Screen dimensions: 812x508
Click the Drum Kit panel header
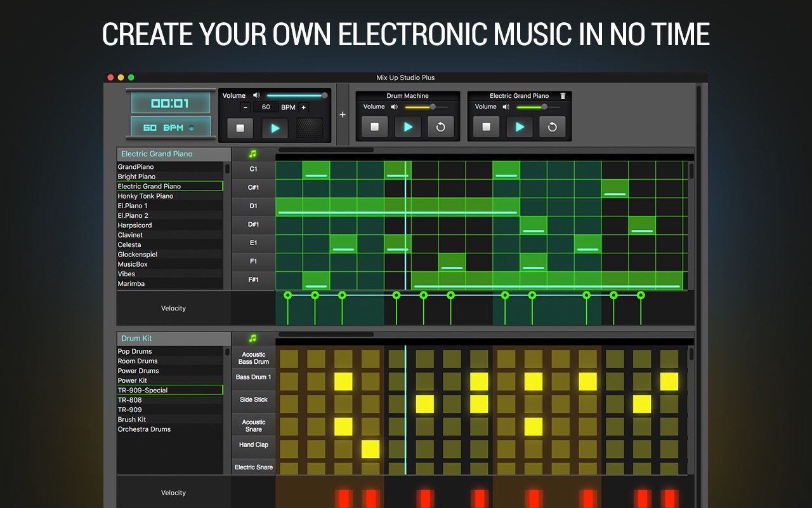coord(174,338)
